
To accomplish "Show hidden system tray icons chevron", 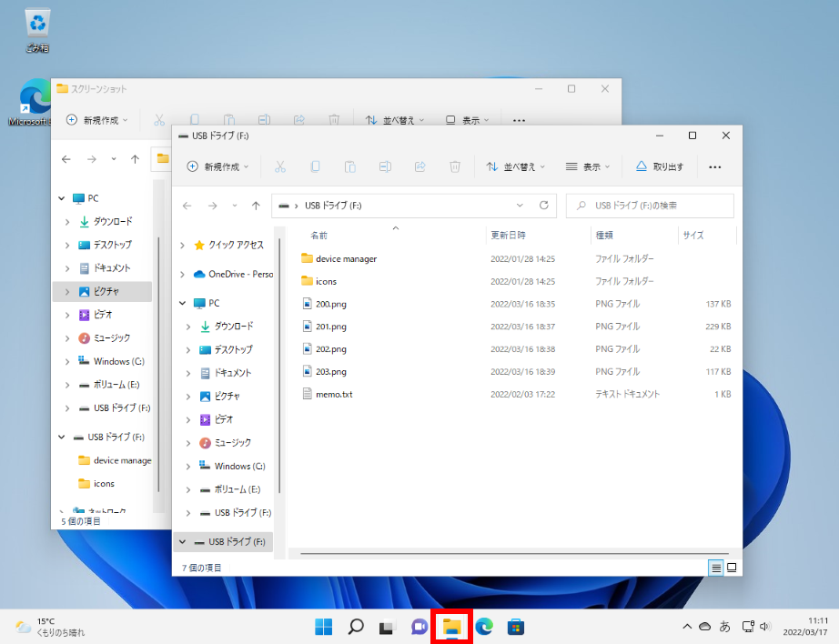I will point(687,627).
